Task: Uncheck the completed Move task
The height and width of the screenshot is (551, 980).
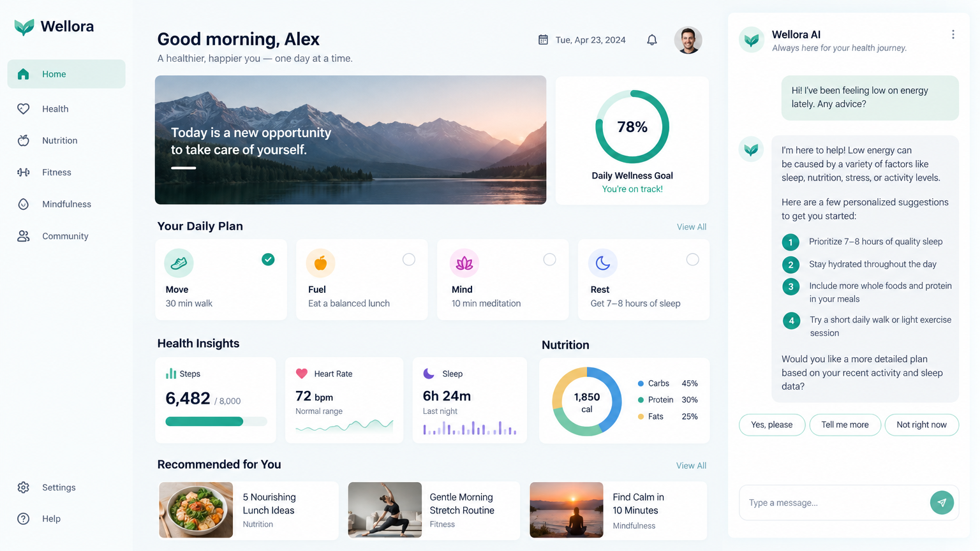Action: 268,260
